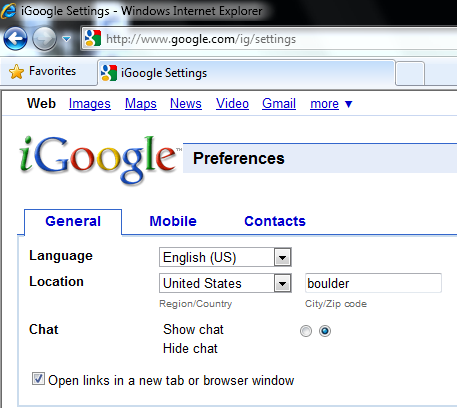457x408 pixels.
Task: Open the Images link
Action: coord(90,104)
